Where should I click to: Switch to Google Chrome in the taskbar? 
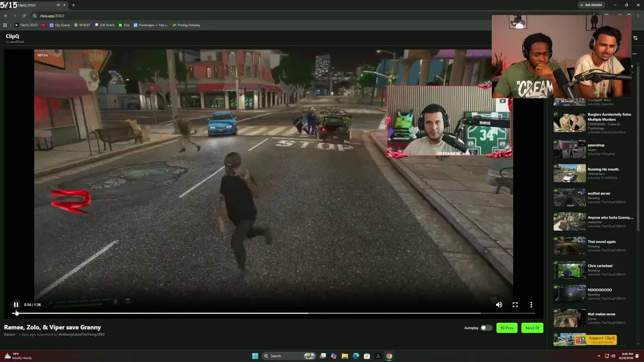[389, 356]
